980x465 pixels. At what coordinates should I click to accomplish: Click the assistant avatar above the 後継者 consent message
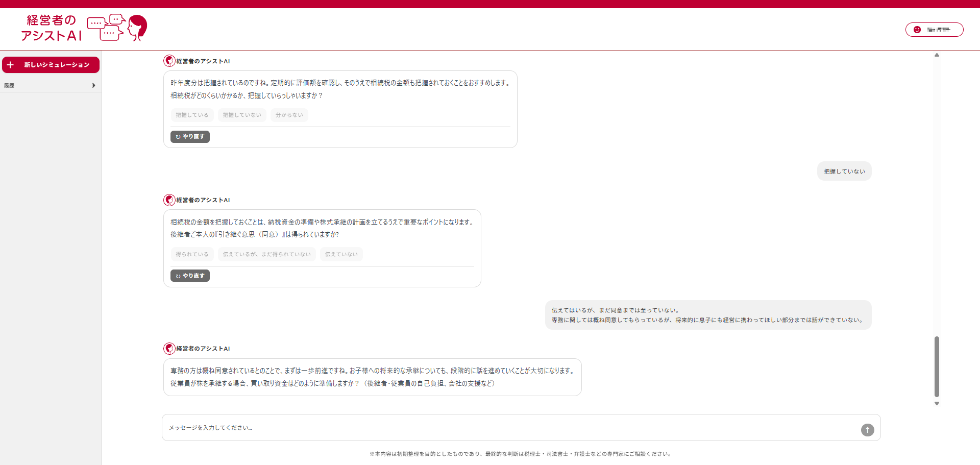point(169,200)
